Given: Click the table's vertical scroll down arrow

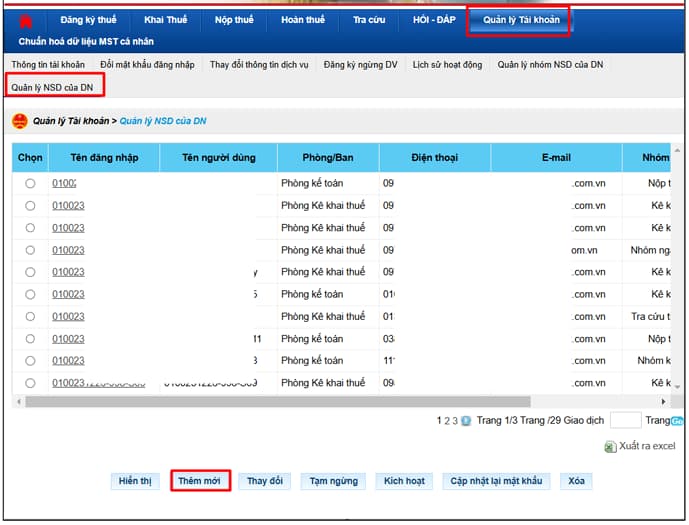Looking at the screenshot, I should (677, 387).
